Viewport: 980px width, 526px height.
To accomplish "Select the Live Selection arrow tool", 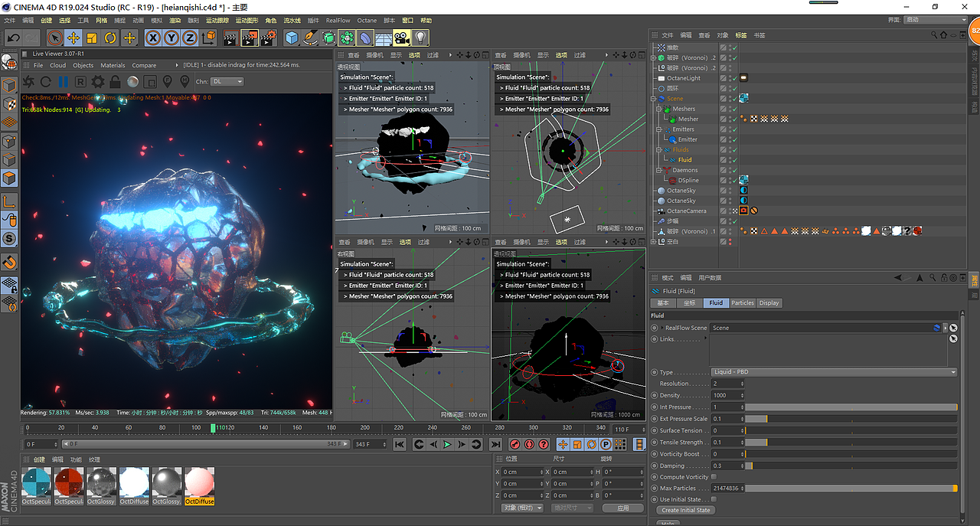I will (55, 38).
